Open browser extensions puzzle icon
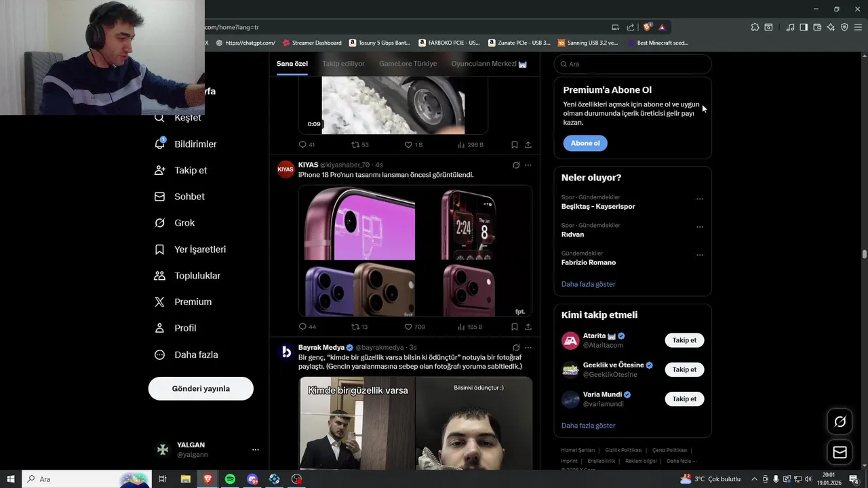Image resolution: width=868 pixels, height=488 pixels. pyautogui.click(x=755, y=27)
